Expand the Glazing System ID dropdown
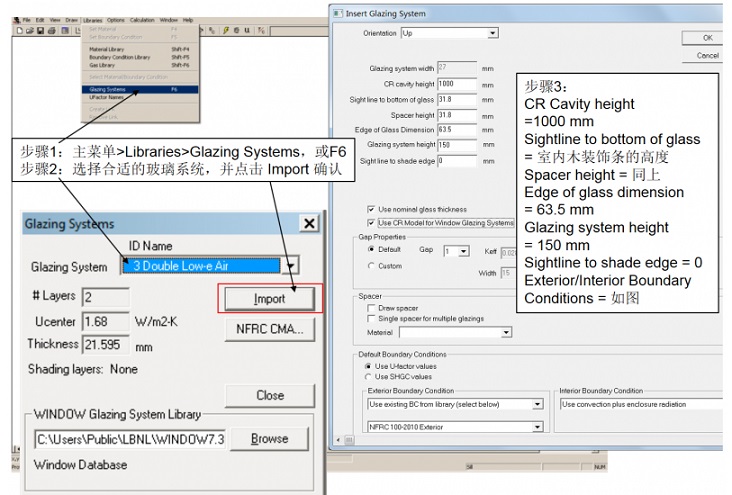 (x=291, y=266)
